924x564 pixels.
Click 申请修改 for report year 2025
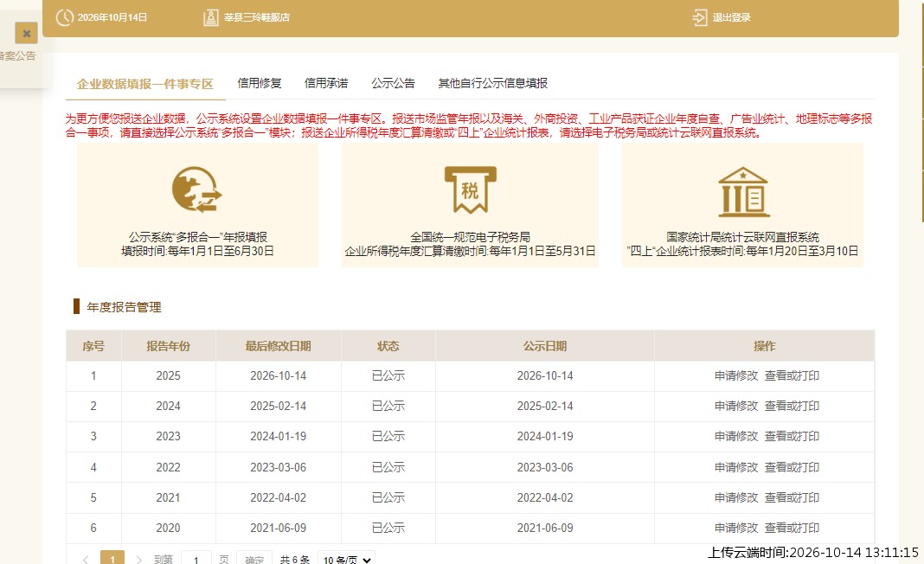click(736, 376)
